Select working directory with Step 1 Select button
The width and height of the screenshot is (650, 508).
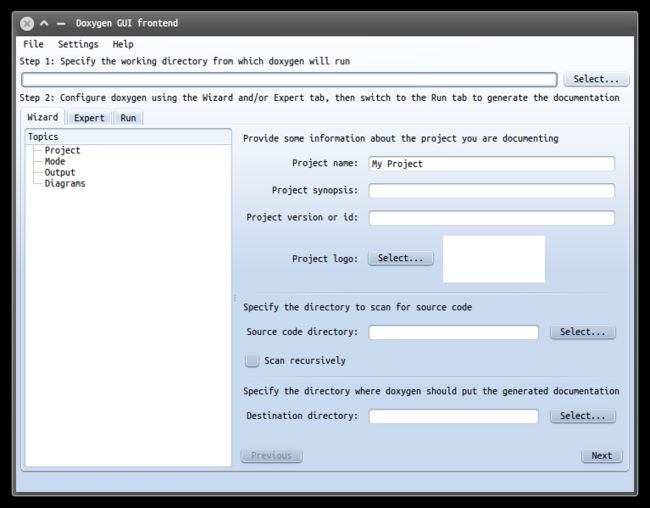point(596,79)
